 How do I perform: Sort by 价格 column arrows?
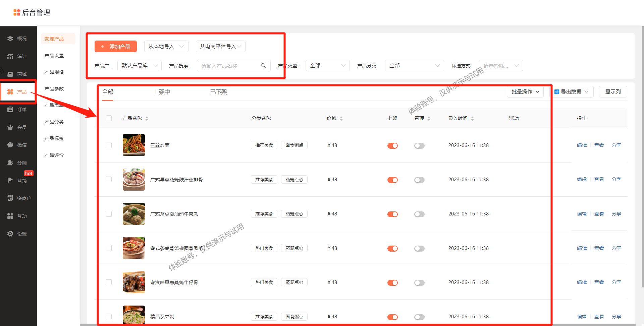tap(341, 119)
